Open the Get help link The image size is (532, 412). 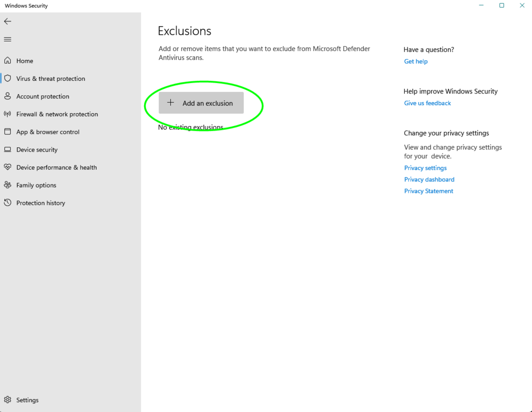415,62
